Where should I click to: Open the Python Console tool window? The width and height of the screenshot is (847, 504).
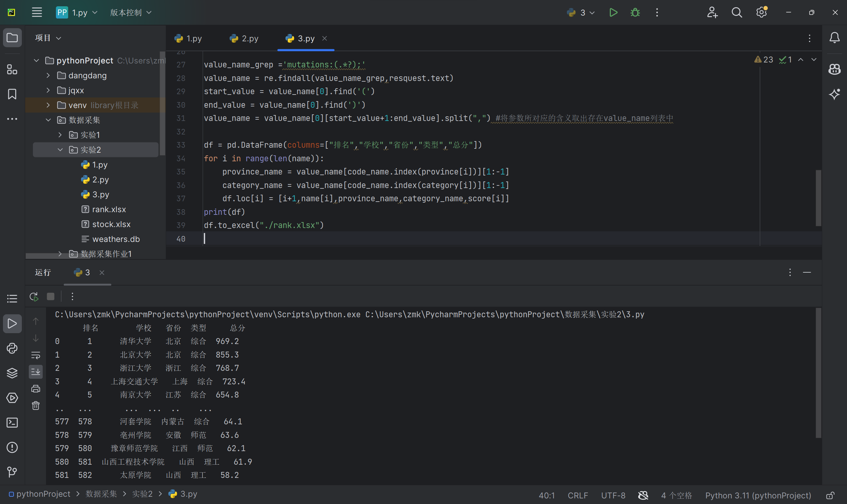point(12,348)
